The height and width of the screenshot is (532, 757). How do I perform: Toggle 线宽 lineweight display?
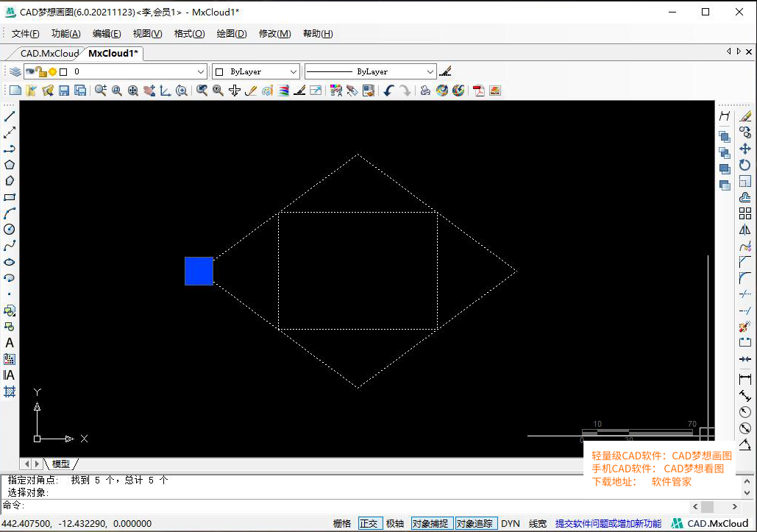tap(536, 523)
